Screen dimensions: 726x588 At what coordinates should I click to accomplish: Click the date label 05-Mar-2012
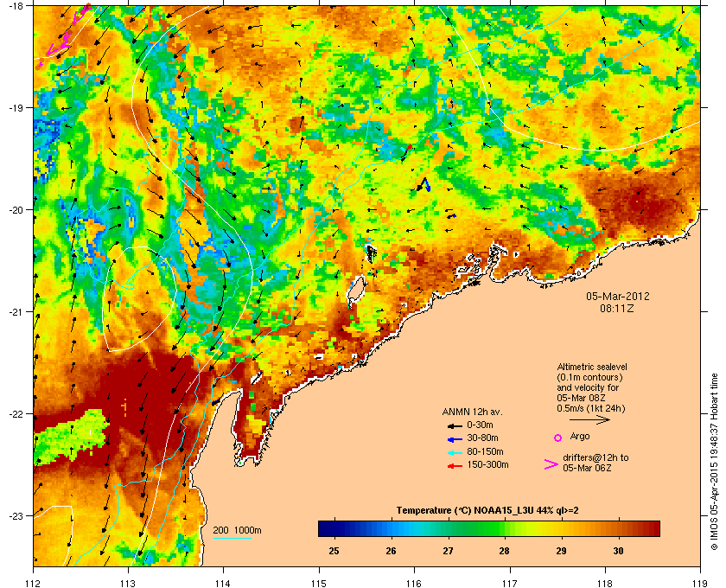[x=618, y=297]
